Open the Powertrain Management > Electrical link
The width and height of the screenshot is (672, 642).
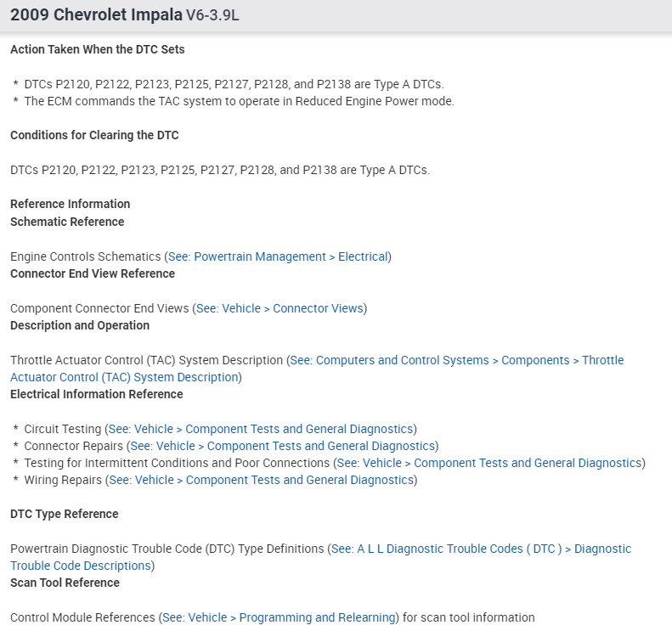point(278,256)
